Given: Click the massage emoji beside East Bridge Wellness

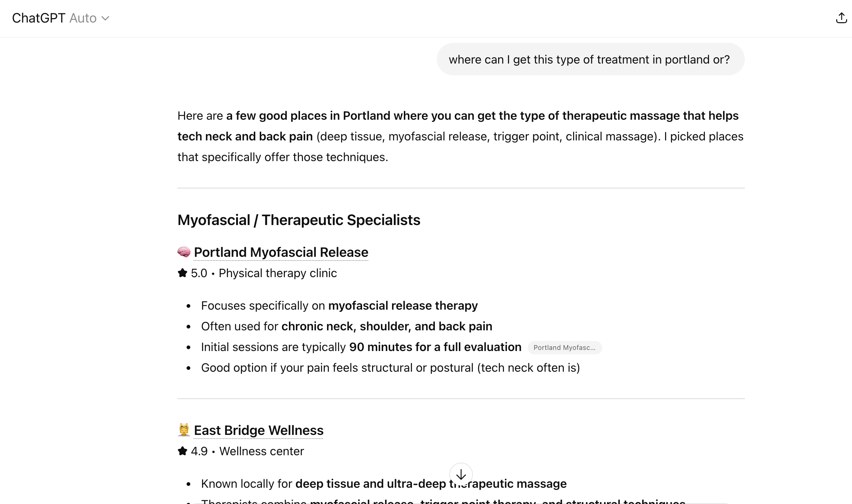Looking at the screenshot, I should (x=184, y=430).
